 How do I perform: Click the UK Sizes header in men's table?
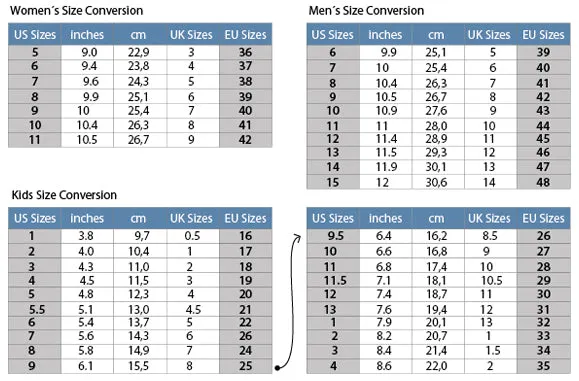[x=489, y=34]
